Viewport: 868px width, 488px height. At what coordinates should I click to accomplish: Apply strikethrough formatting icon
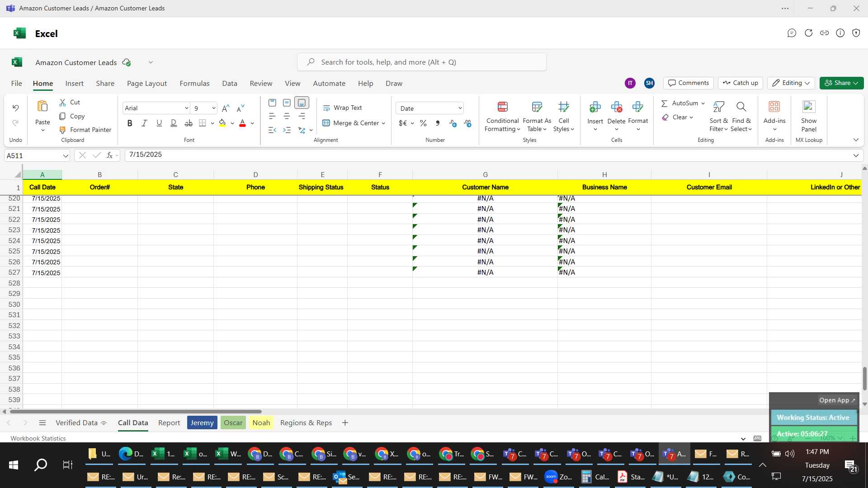[x=189, y=123]
